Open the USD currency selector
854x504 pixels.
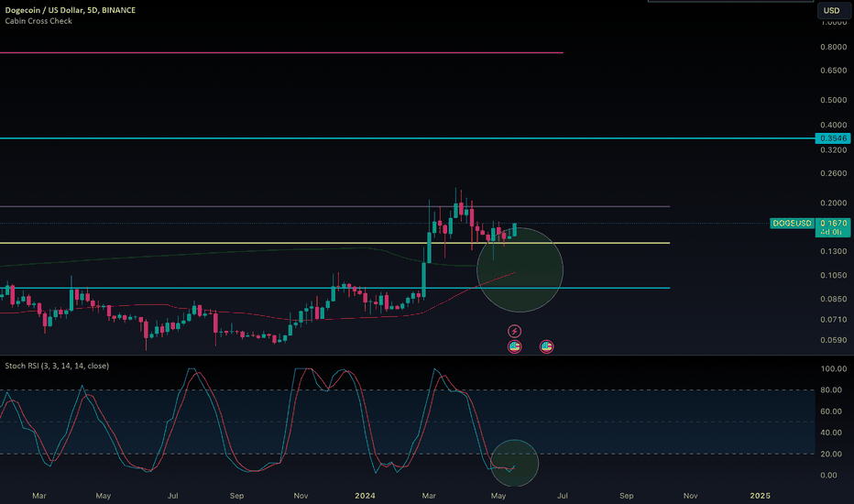pos(832,10)
